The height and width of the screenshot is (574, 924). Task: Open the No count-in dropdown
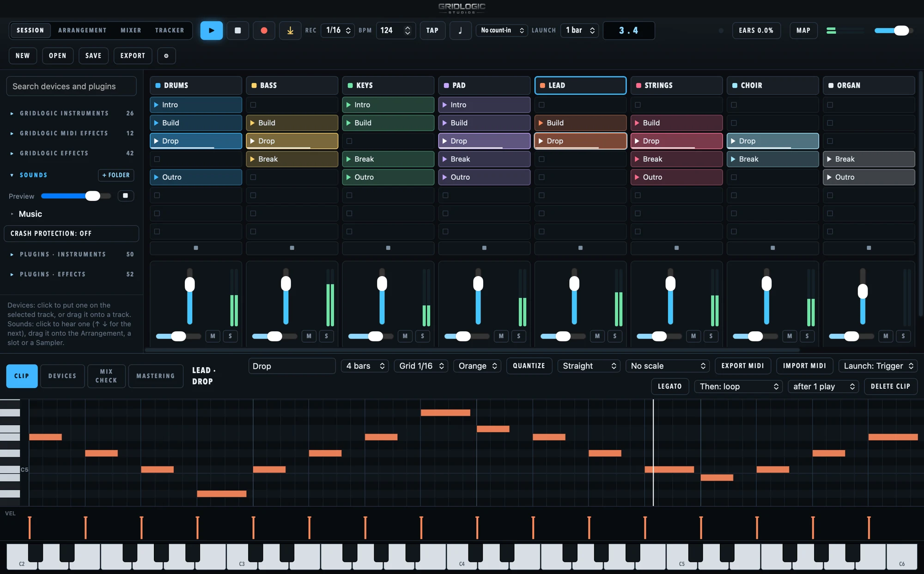click(x=502, y=30)
